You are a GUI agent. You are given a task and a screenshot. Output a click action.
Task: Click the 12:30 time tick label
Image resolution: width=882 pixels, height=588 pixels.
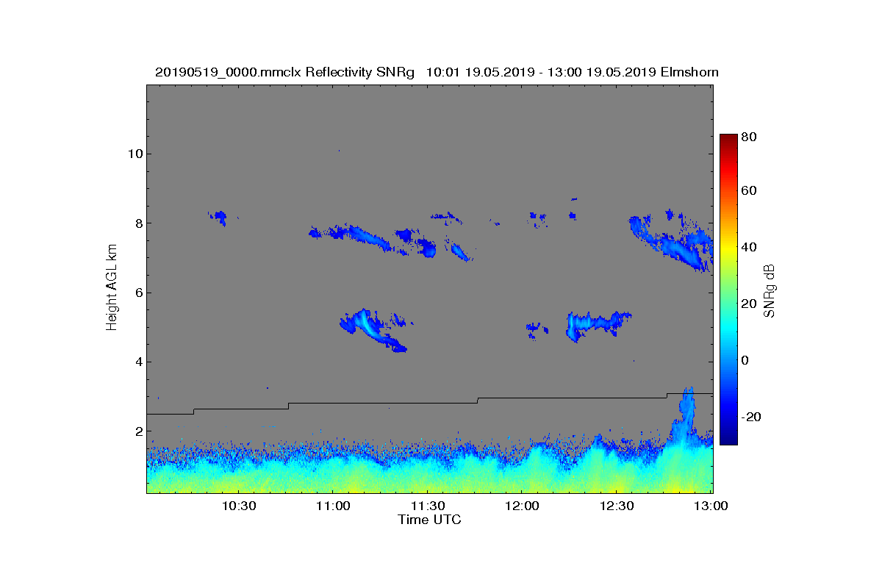[x=617, y=506]
